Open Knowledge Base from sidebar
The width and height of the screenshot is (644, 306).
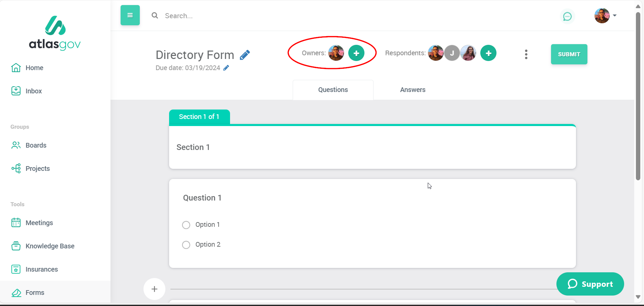[x=50, y=246]
